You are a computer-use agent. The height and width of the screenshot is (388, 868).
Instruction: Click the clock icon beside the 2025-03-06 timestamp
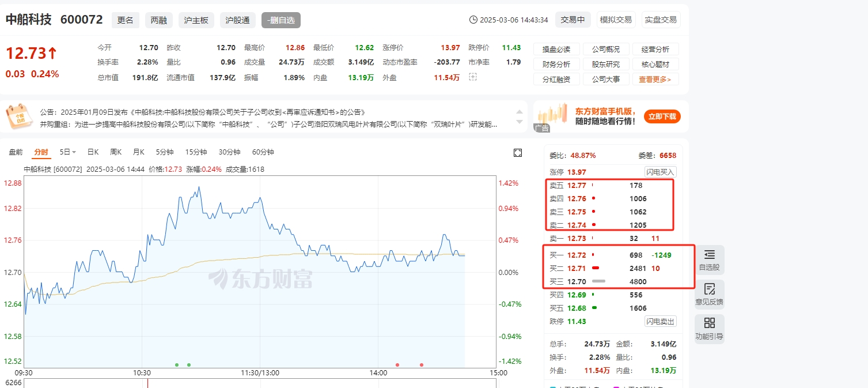point(473,20)
